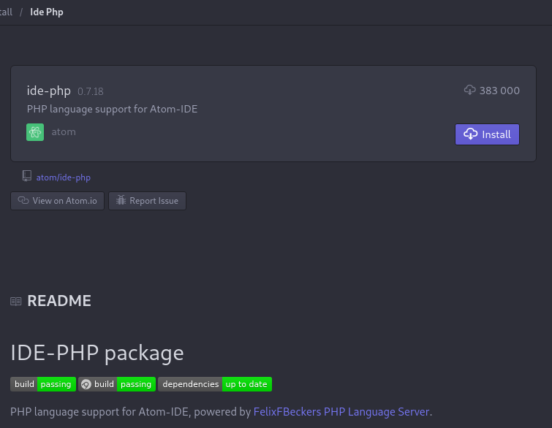Screen dimensions: 552x428
Task: Click the atom author name
Action: pyautogui.click(x=63, y=132)
